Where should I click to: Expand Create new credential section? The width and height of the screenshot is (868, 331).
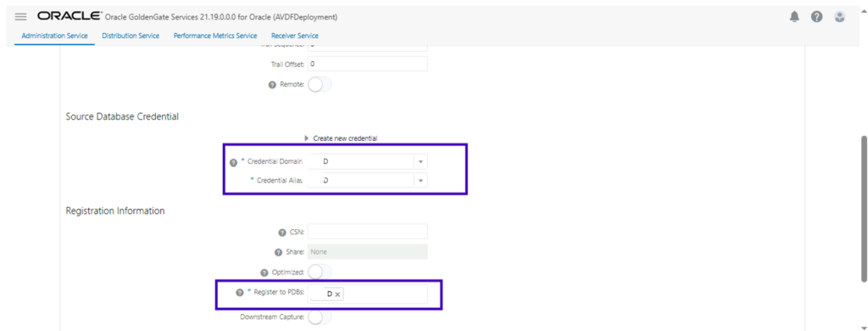[341, 138]
